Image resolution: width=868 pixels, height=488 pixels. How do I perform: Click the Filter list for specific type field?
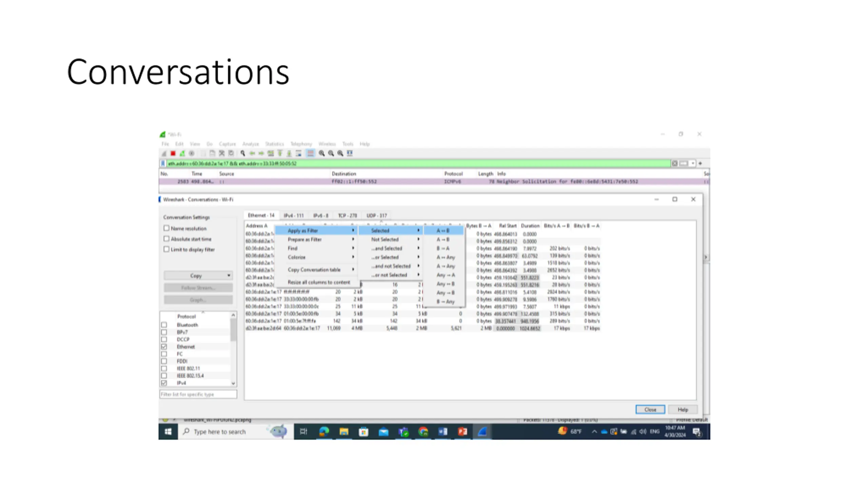[x=198, y=394]
